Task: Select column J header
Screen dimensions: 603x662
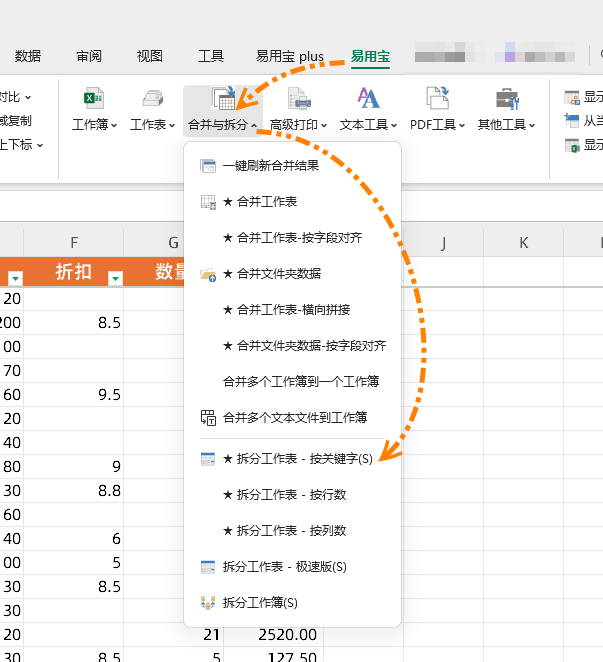Action: (443, 243)
